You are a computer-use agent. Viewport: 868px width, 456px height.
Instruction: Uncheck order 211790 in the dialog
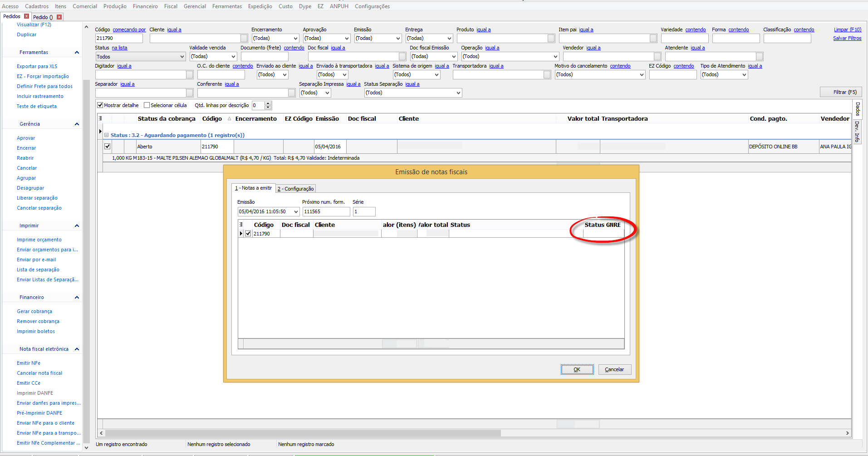[x=248, y=234]
